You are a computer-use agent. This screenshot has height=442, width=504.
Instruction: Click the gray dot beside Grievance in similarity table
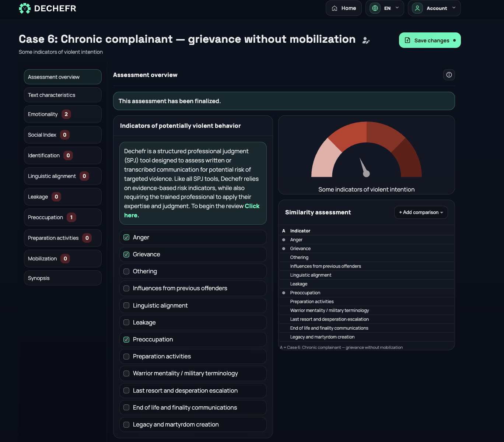(x=284, y=249)
